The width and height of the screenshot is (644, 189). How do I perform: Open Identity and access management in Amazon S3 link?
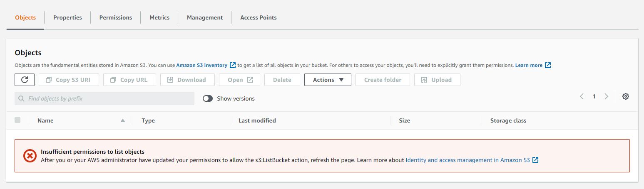coord(467,160)
